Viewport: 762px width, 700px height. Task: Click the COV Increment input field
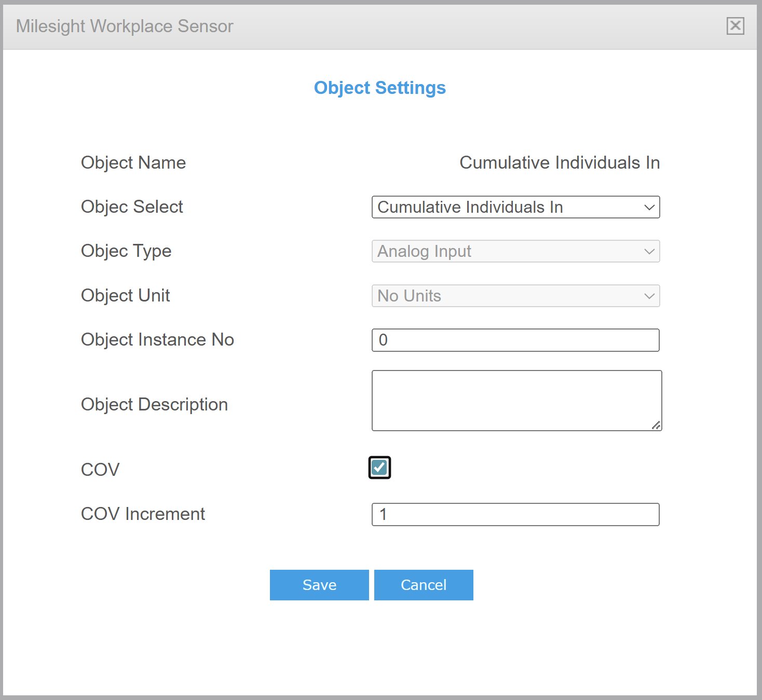pyautogui.click(x=515, y=514)
